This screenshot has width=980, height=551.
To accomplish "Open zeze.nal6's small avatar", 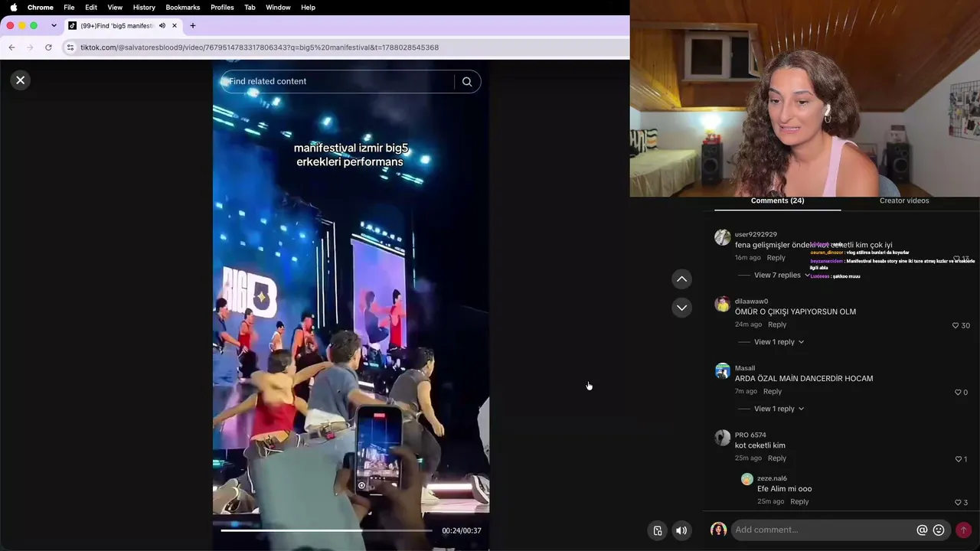I will [747, 479].
